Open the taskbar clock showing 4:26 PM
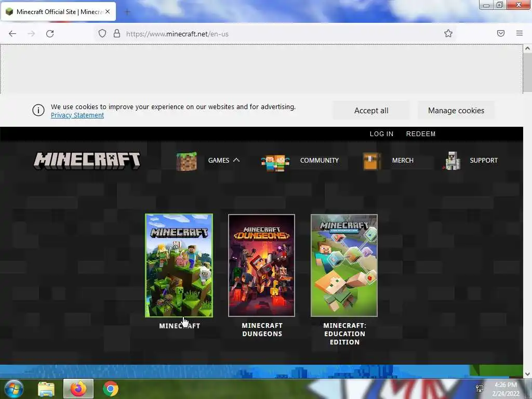532x399 pixels. (506, 389)
